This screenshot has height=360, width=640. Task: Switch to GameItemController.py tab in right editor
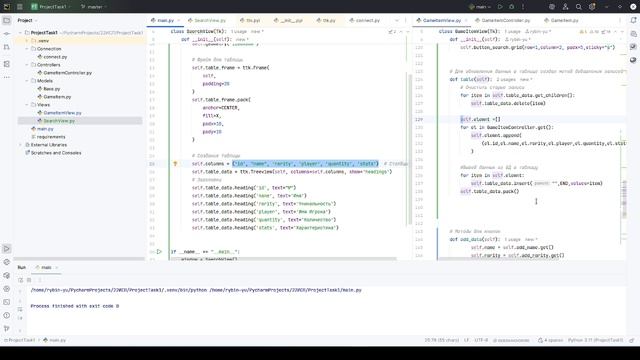(502, 20)
